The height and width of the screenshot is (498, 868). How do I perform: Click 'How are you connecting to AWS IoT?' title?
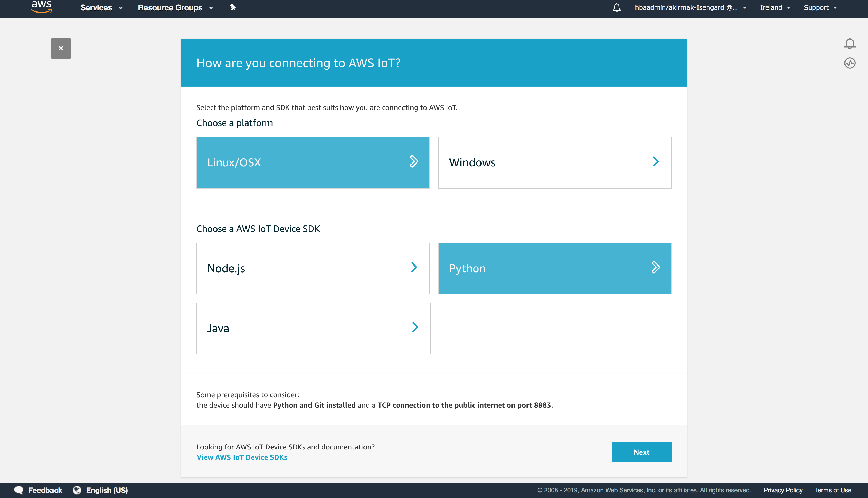point(298,63)
